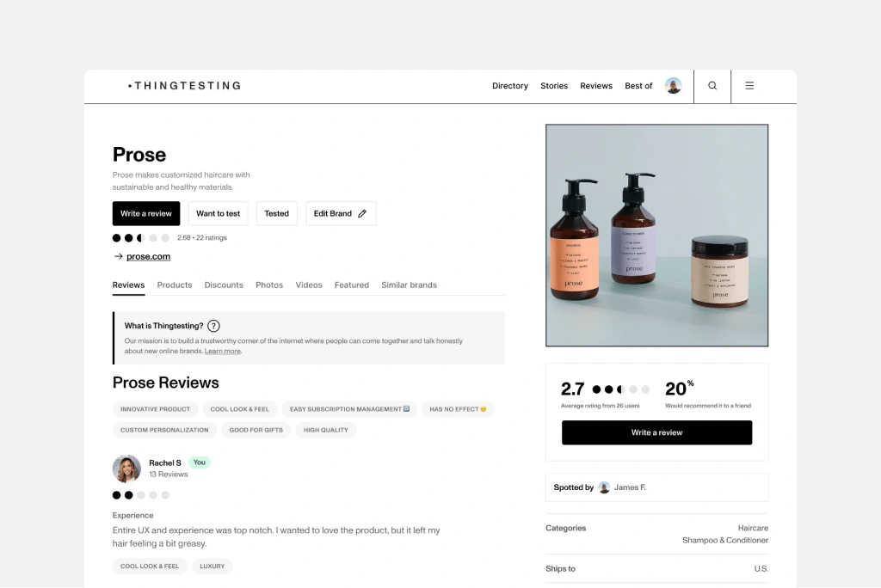Switch to the Videos tab
The width and height of the screenshot is (881, 588).
pos(309,285)
